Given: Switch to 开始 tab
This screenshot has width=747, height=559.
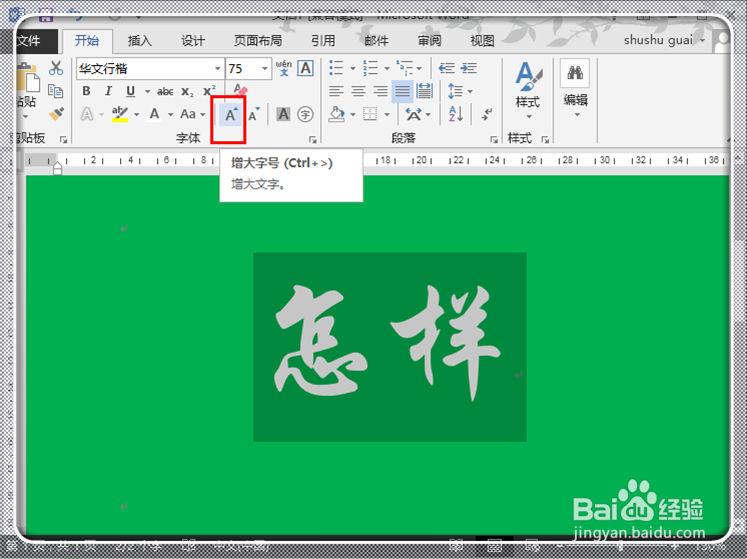Looking at the screenshot, I should coord(87,41).
